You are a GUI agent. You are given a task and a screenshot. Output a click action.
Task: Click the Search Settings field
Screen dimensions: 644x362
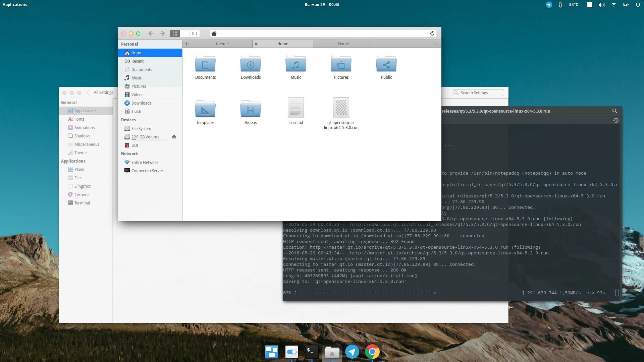point(478,93)
